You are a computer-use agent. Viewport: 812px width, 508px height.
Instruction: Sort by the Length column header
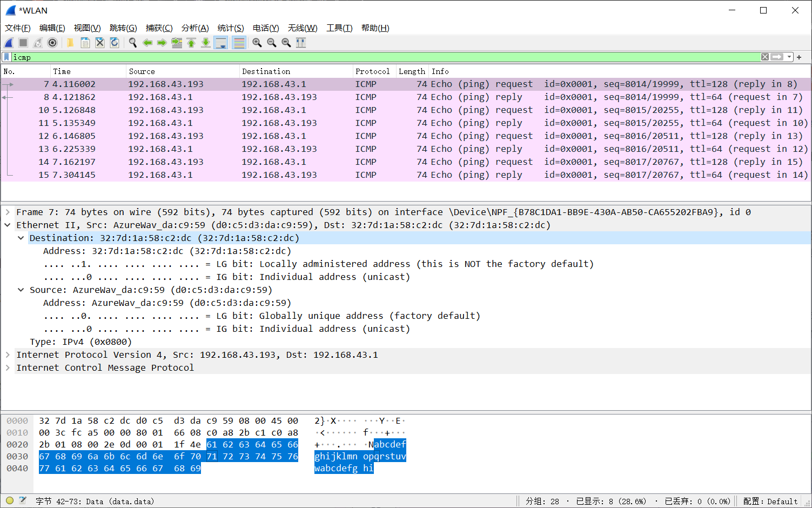coord(412,71)
